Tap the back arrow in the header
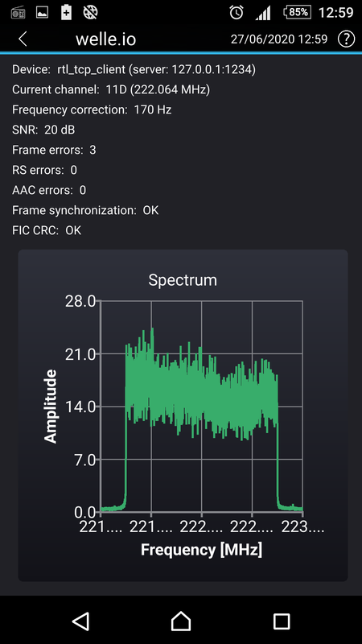Image resolution: width=362 pixels, height=644 pixels. click(23, 39)
